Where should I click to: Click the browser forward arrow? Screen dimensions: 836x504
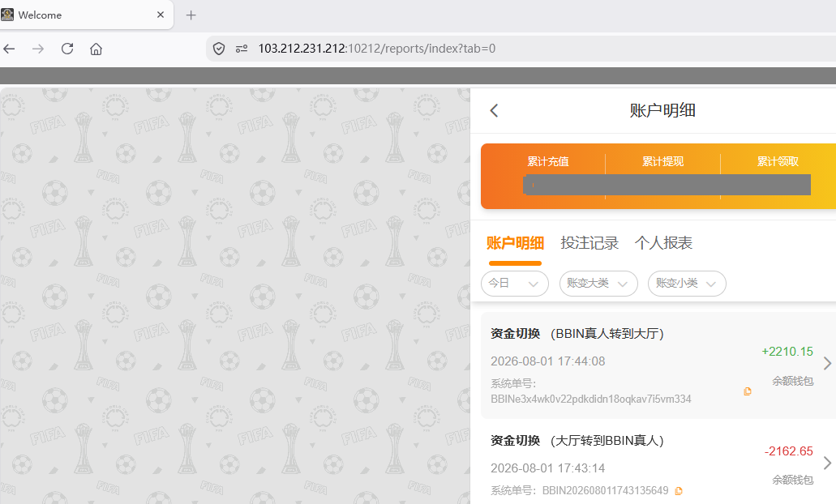[x=38, y=49]
